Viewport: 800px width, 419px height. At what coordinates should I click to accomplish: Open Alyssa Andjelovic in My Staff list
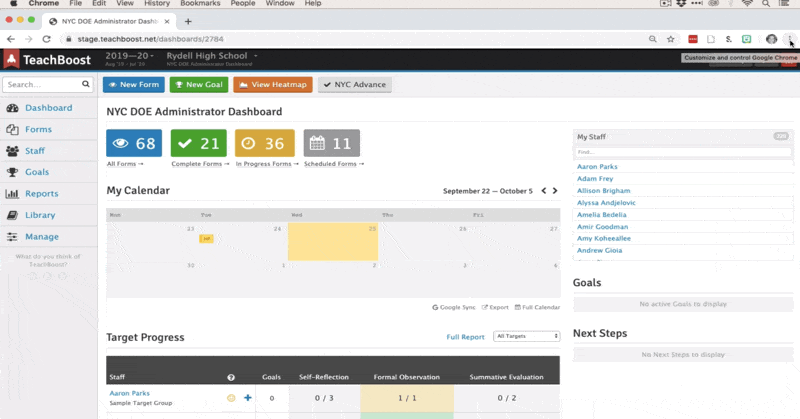click(x=606, y=203)
